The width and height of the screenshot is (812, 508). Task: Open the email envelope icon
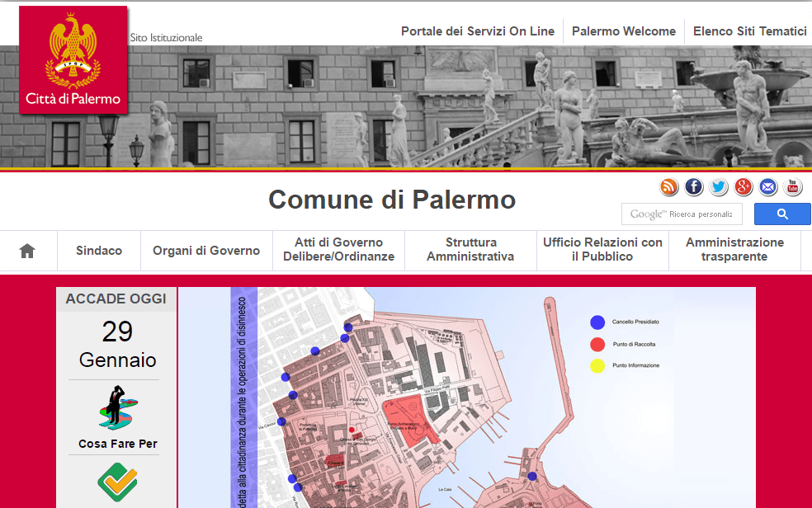point(768,187)
